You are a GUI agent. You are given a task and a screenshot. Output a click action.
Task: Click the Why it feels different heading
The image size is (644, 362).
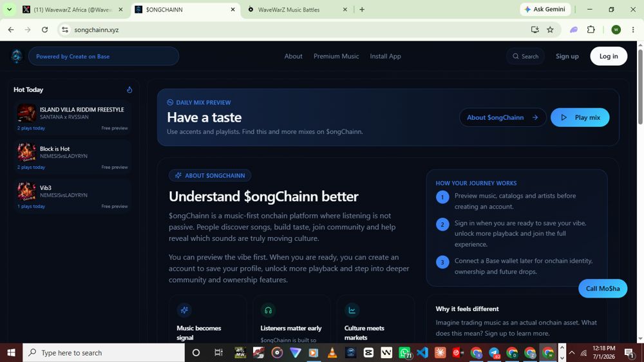tap(467, 309)
